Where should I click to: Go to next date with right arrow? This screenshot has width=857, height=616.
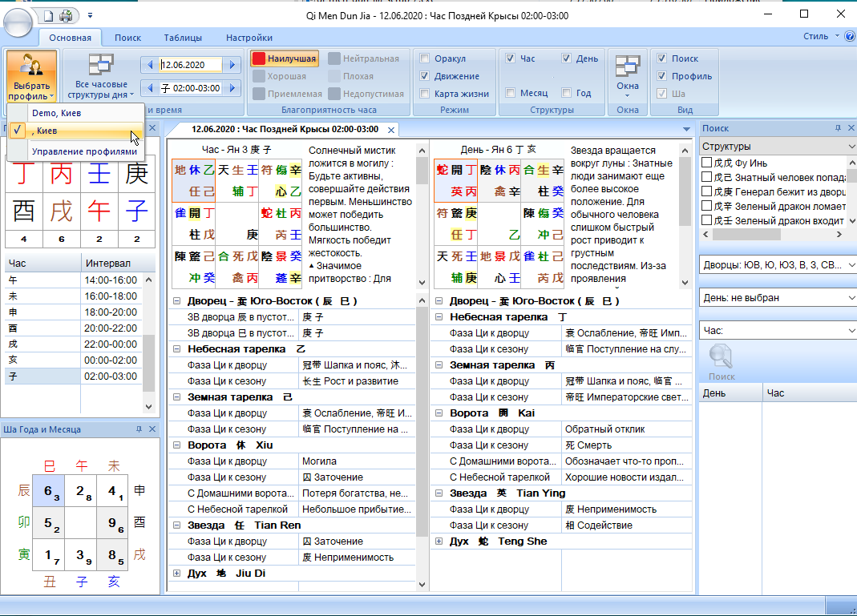[232, 65]
